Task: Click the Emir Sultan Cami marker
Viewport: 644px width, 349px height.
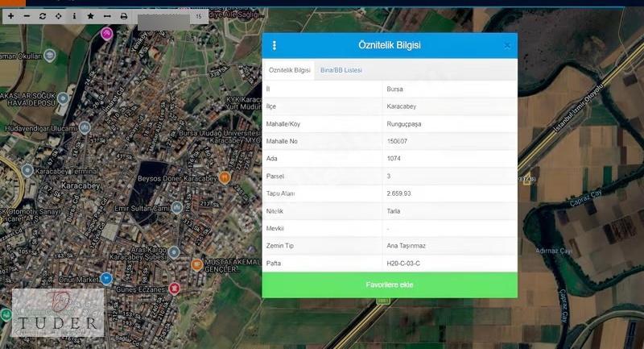Action: point(176,207)
